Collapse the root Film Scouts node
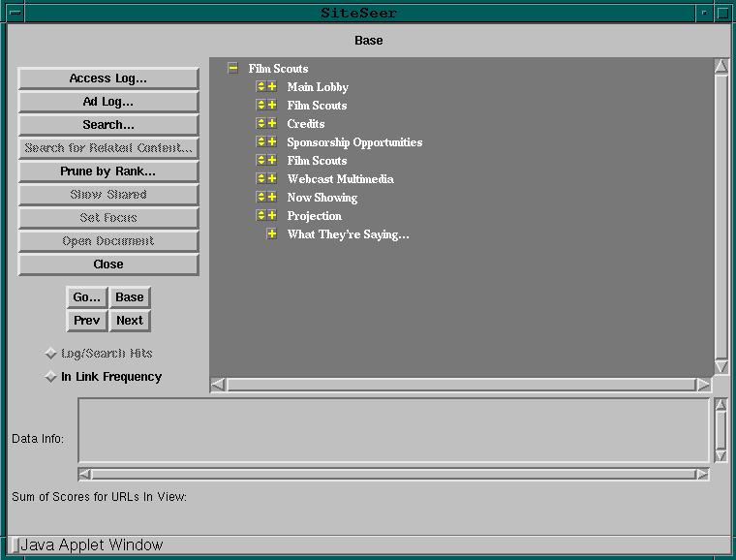The height and width of the screenshot is (560, 736). (232, 69)
